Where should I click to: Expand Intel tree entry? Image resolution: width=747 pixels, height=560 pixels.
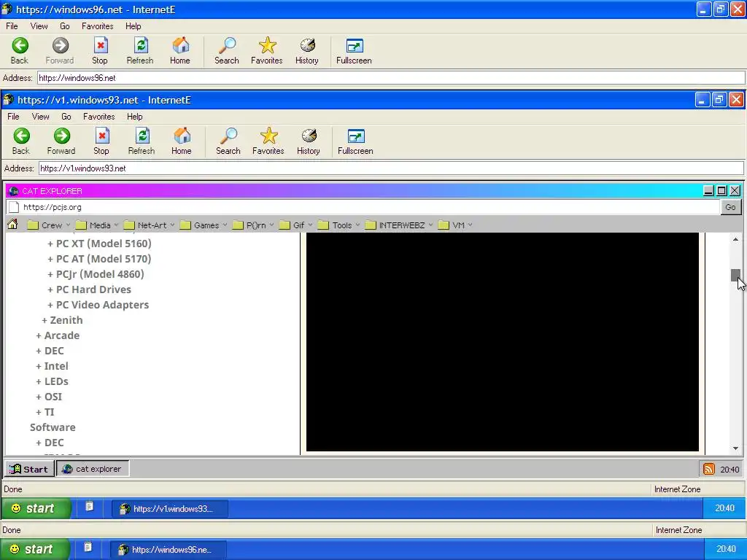53,366
